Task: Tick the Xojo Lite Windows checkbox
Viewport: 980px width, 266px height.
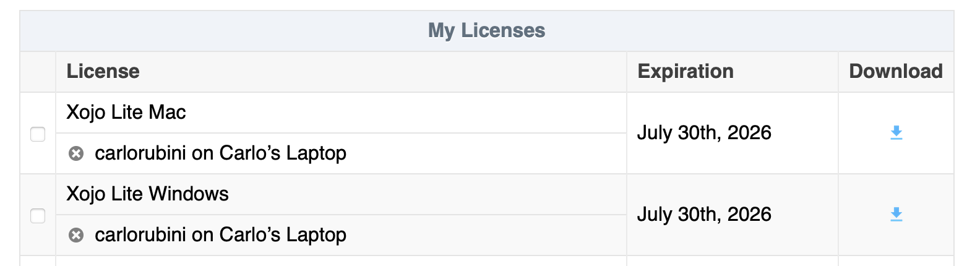Action: pos(38,216)
